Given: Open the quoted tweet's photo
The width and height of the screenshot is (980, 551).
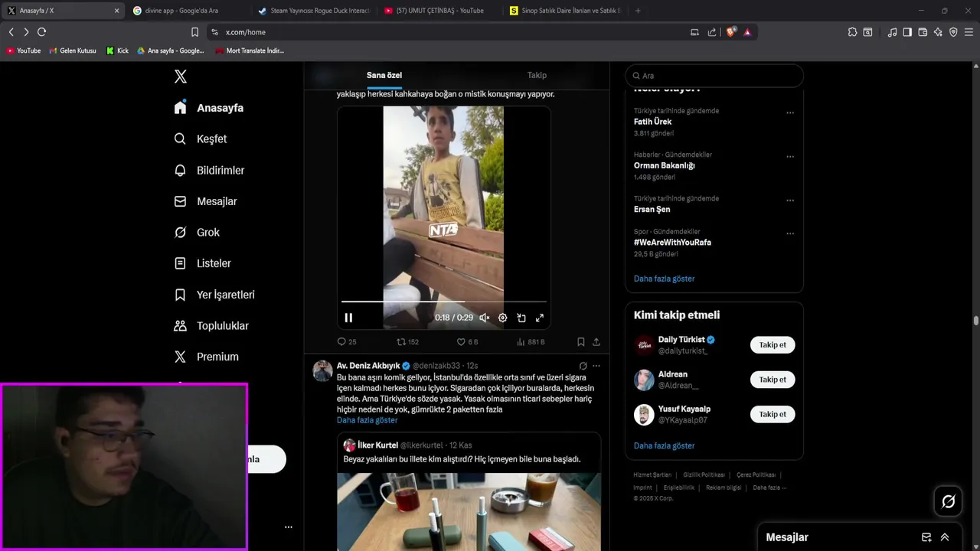Looking at the screenshot, I should [x=469, y=511].
